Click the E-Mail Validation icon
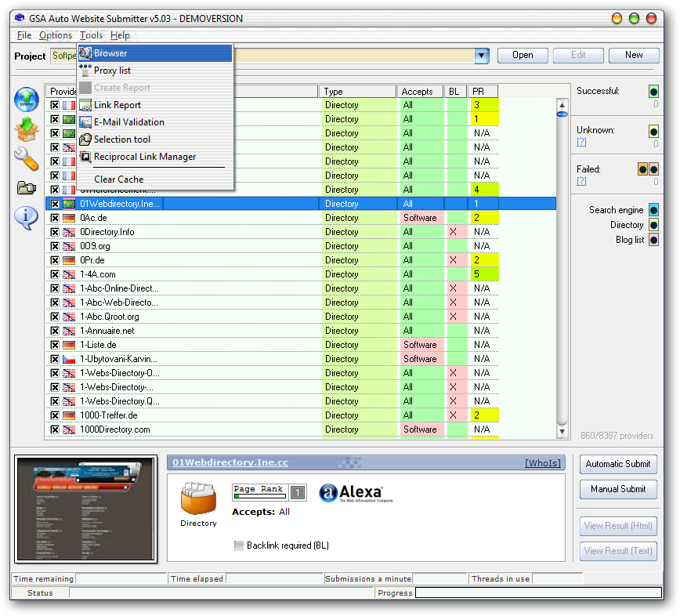This screenshot has width=680, height=616. click(85, 122)
